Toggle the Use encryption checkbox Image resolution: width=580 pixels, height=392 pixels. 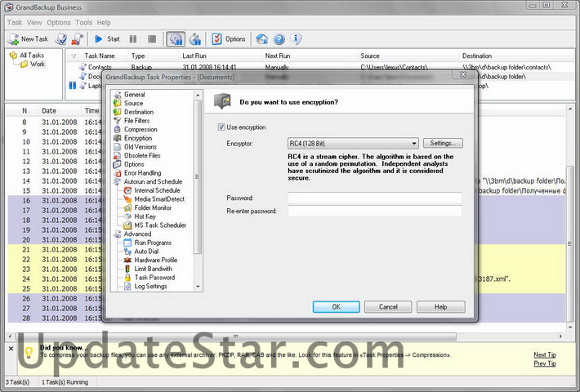221,127
